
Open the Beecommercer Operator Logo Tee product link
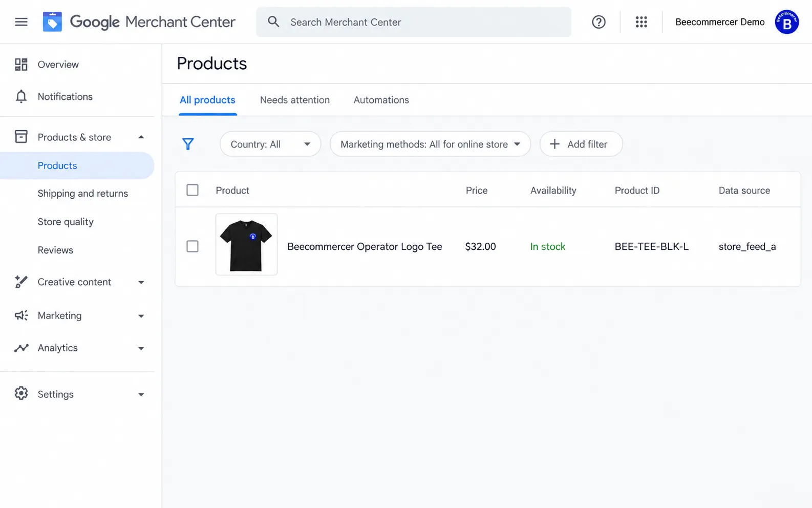pos(365,246)
